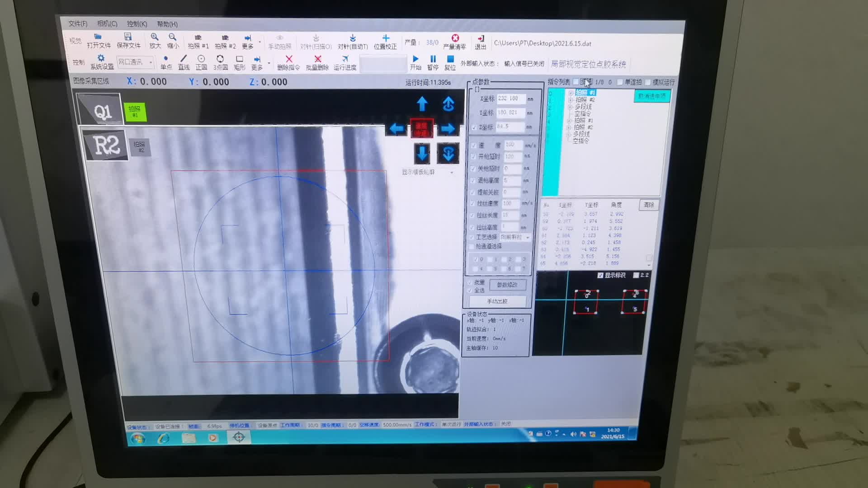Insert 拍照 #2 camera command from toolbar

coord(225,42)
